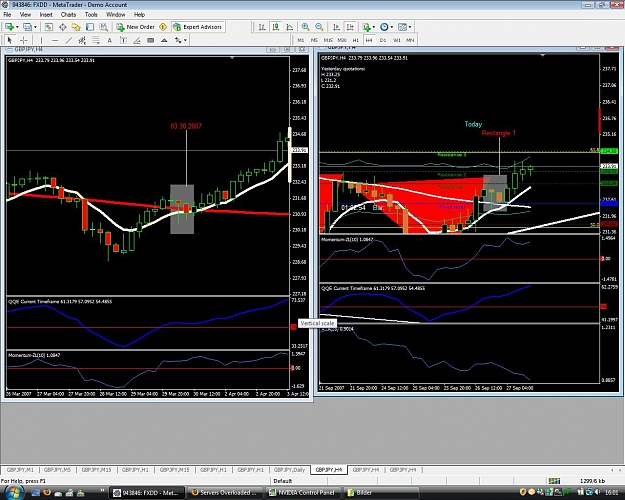Show the Market Watch panel icon
The image size is (625, 500).
49,27
